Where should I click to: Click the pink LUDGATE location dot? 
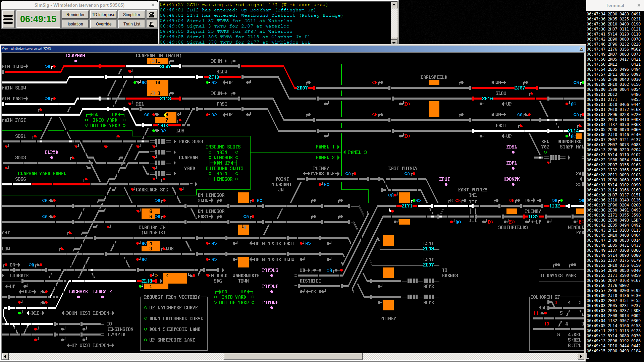(x=103, y=297)
